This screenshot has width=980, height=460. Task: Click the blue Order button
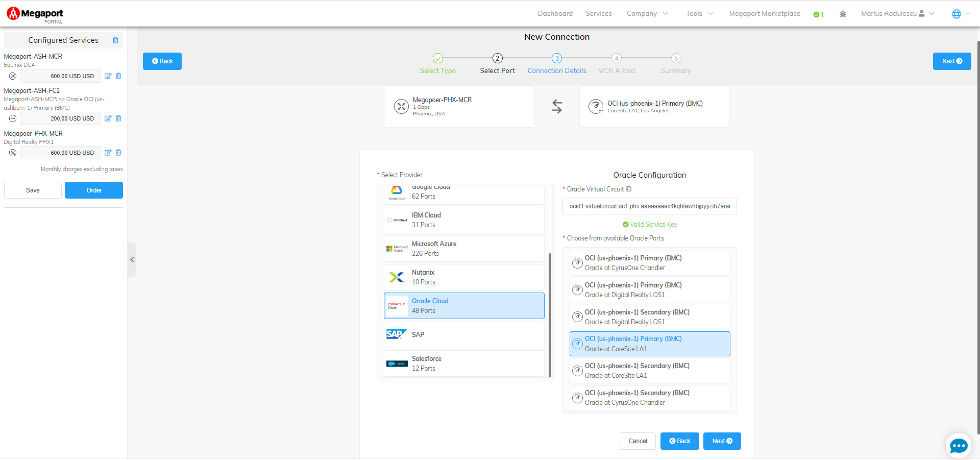[94, 190]
